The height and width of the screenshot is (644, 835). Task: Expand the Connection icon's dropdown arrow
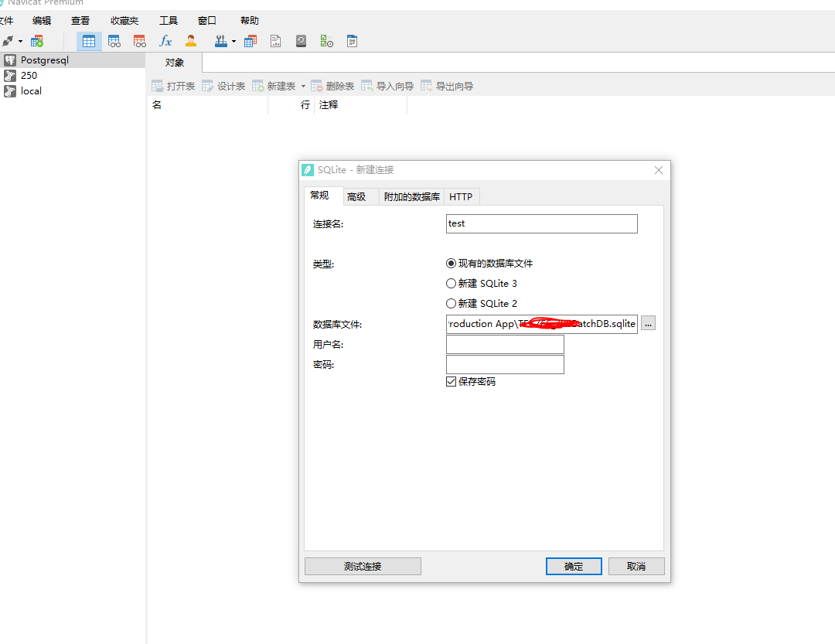[x=20, y=42]
